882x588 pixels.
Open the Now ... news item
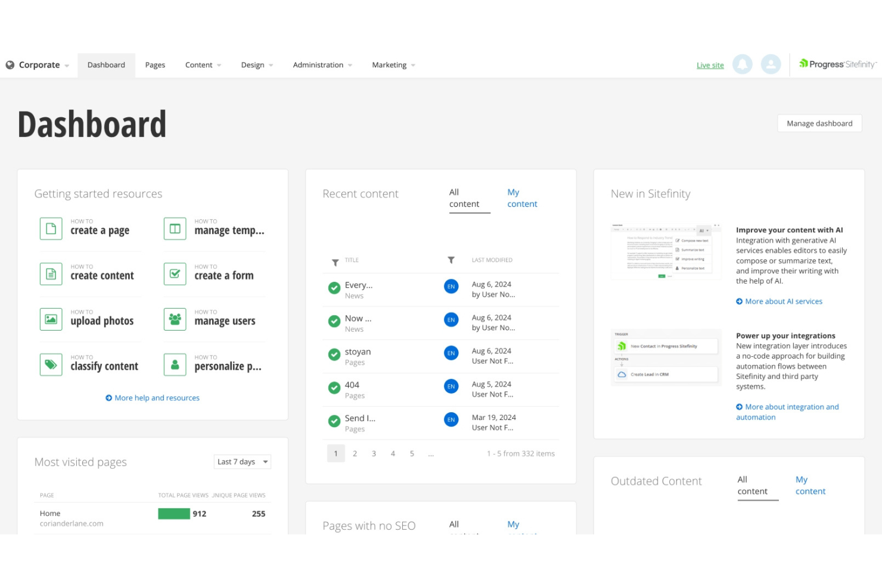(x=358, y=319)
